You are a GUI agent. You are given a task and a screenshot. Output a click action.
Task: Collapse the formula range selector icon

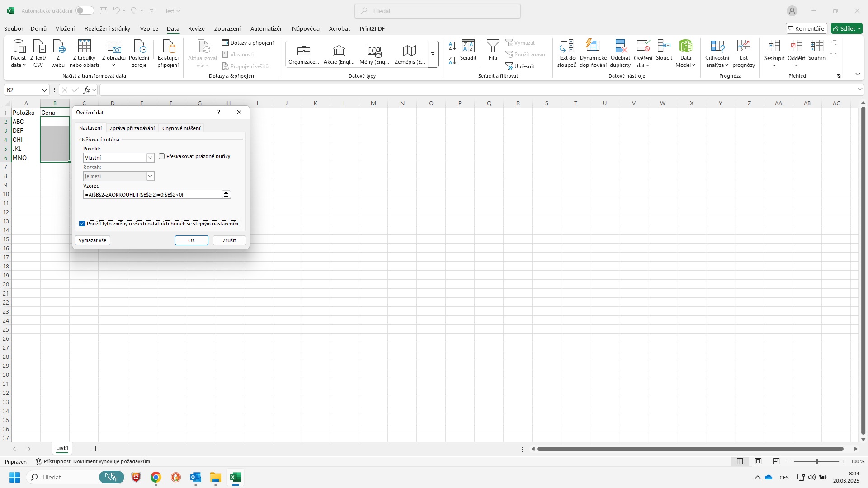pos(226,194)
